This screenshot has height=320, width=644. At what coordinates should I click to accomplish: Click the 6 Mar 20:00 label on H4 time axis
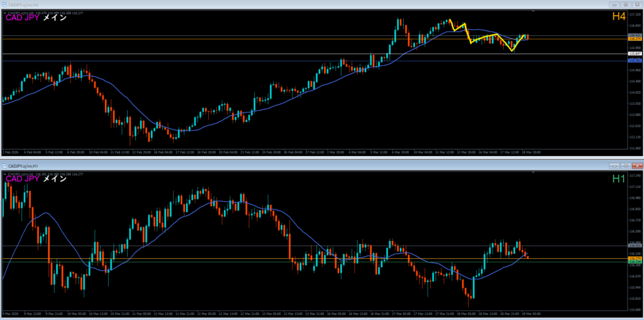pos(399,152)
